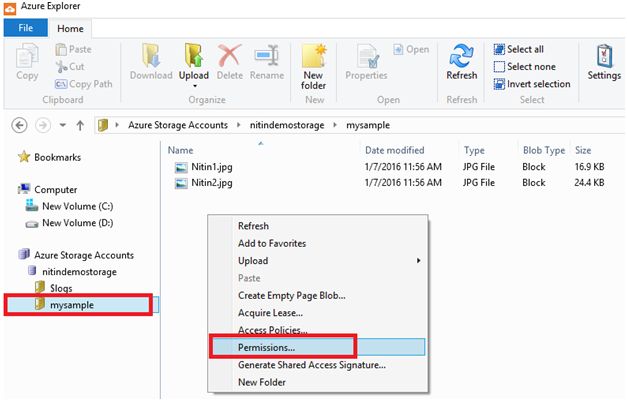Click the Paste clipboard button
The width and height of the screenshot is (627, 401).
tap(73, 50)
